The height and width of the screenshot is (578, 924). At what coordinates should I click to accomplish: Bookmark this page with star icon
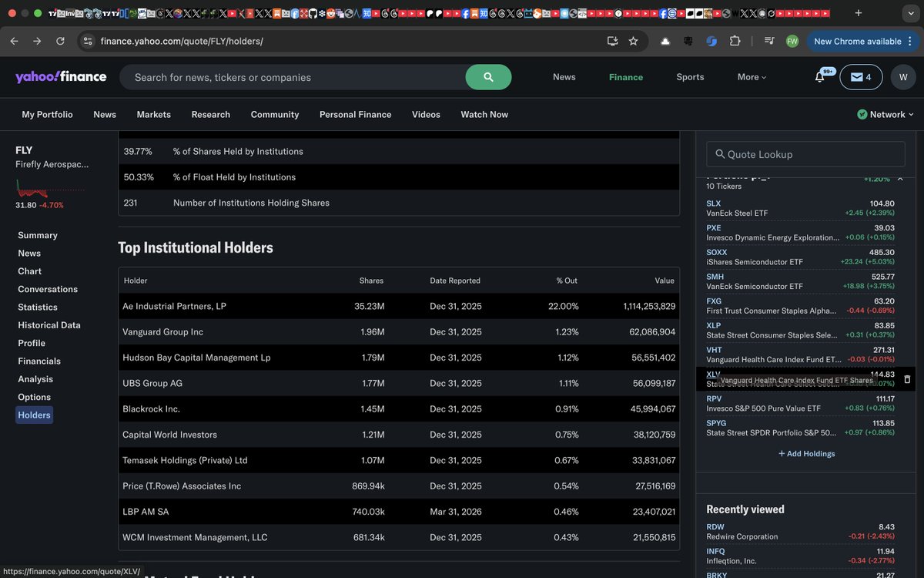pos(633,41)
